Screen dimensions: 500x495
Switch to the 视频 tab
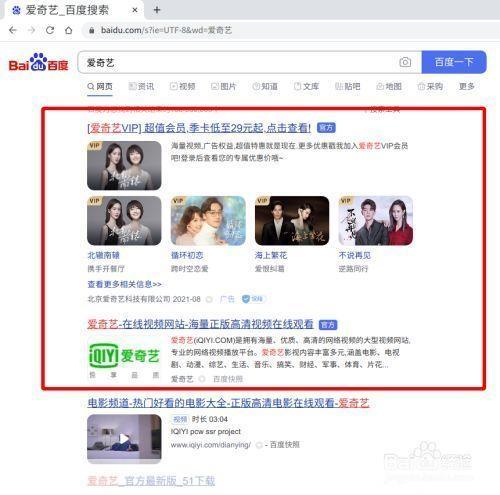pos(183,87)
